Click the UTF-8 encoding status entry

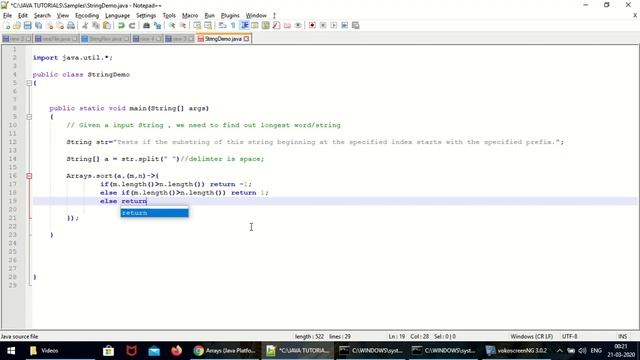tap(569, 337)
